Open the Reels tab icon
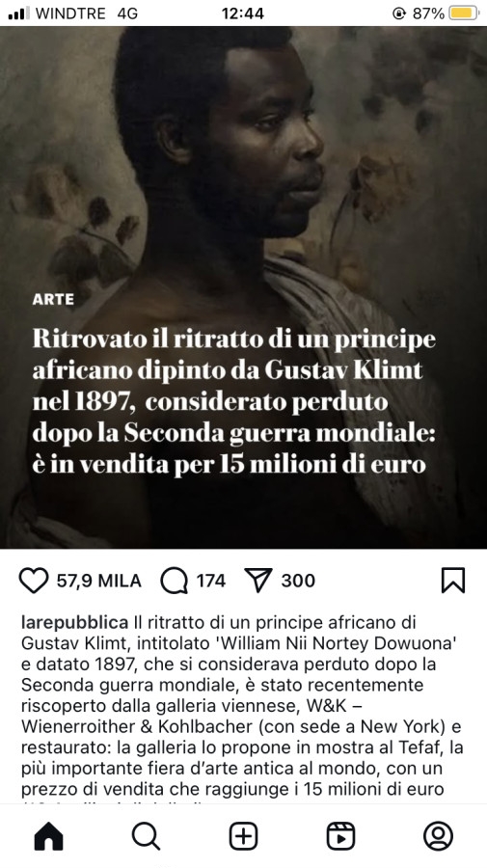This screenshot has height=868, width=487. [x=341, y=836]
